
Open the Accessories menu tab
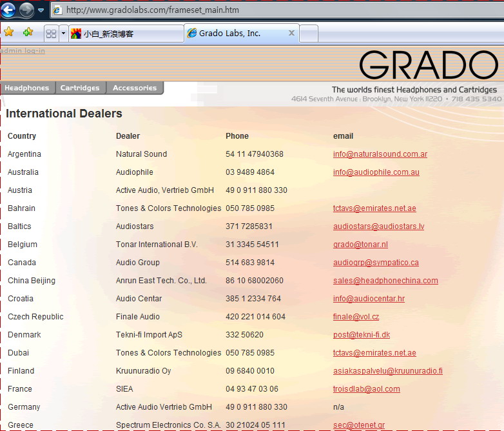point(135,88)
